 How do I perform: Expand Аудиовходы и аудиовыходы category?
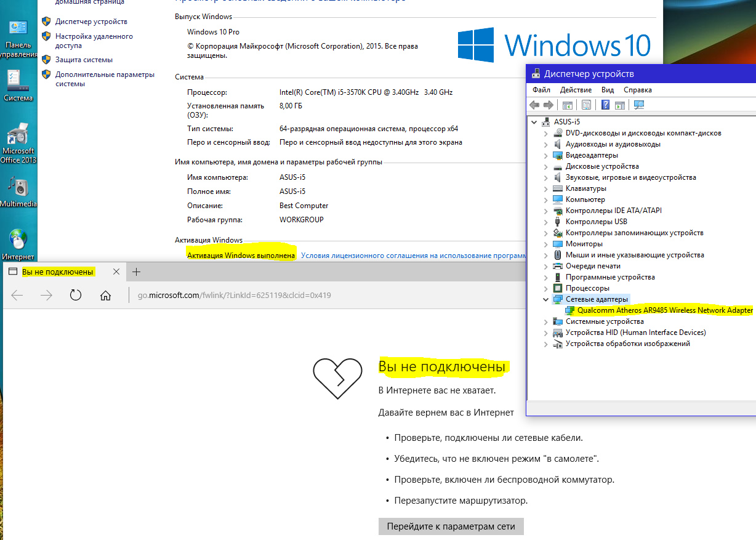[545, 144]
